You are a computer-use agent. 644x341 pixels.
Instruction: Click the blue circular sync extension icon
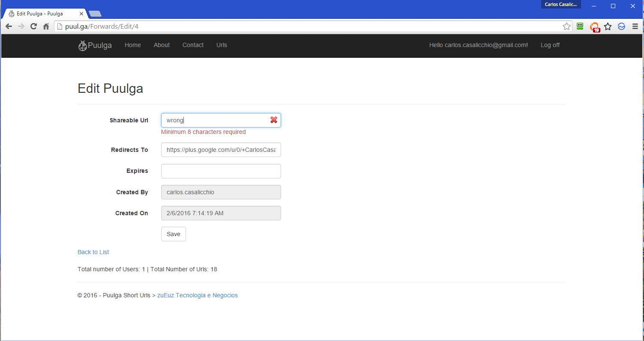coord(621,27)
